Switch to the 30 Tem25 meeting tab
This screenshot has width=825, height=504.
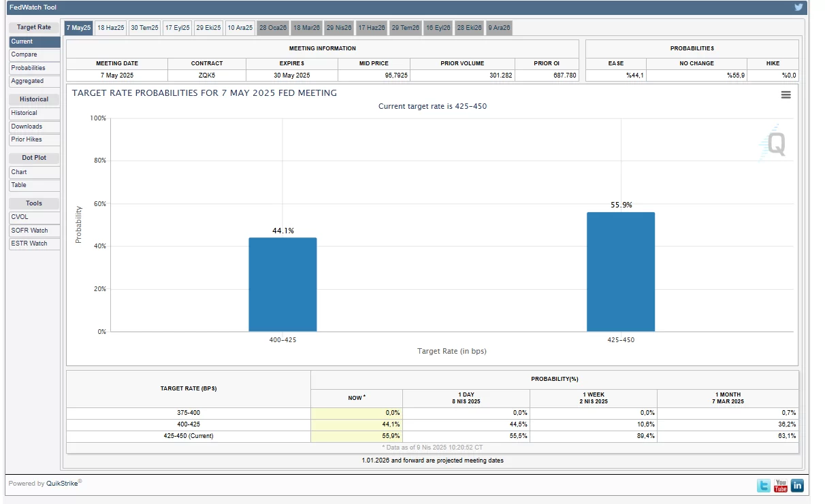(x=144, y=28)
